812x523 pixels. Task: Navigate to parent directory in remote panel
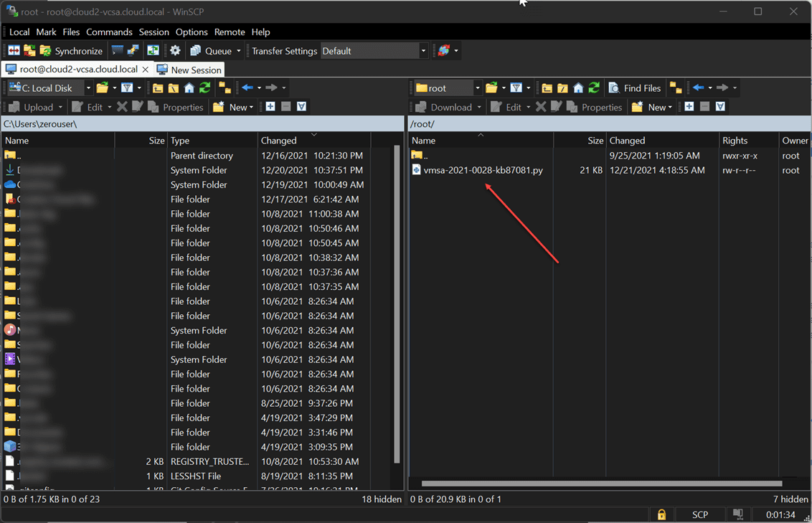pos(547,88)
